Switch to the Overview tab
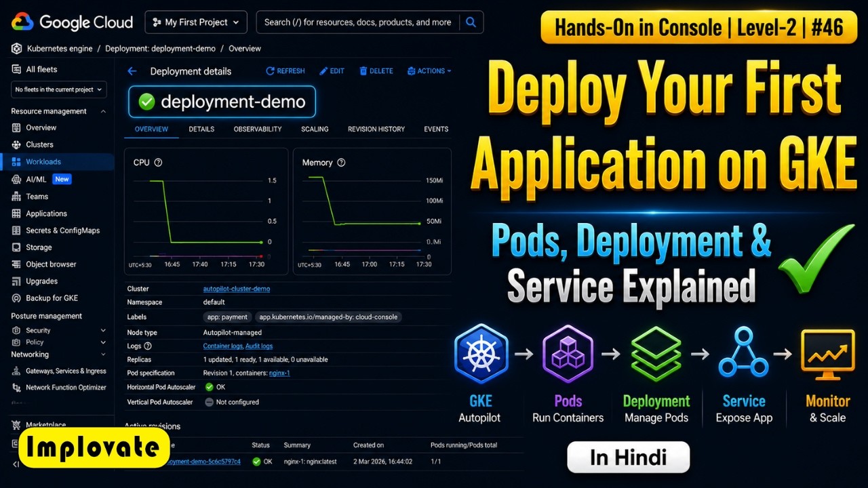868x488 pixels. [x=151, y=129]
